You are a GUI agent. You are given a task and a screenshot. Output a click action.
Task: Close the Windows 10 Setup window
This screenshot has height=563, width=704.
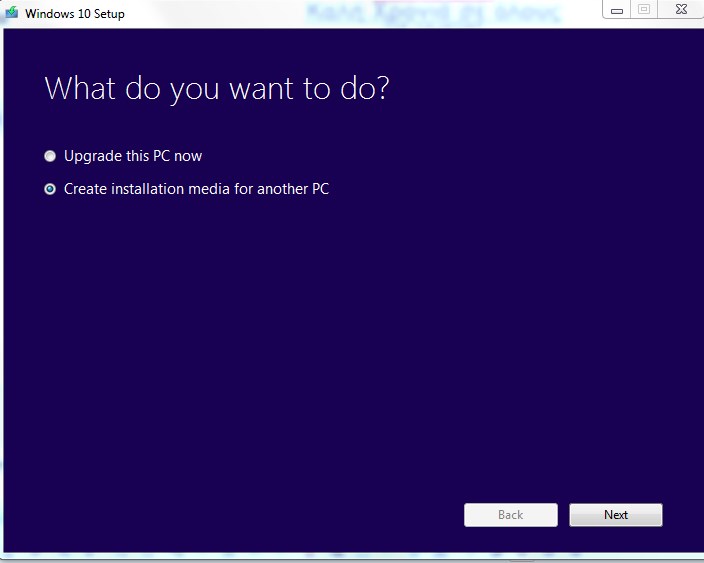681,9
